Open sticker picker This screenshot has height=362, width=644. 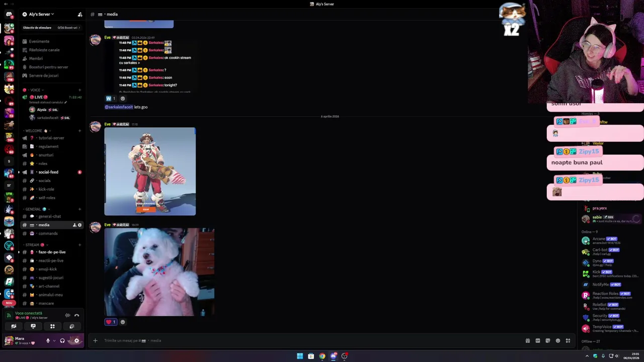point(548,340)
